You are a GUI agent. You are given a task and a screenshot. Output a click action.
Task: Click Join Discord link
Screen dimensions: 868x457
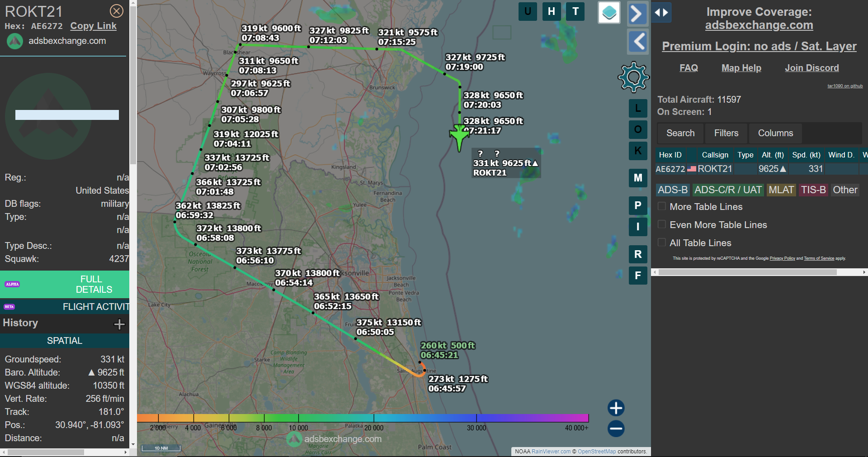[811, 68]
